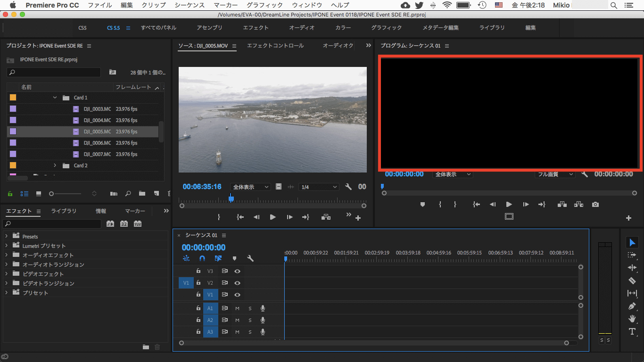Toggle Snap magnet icon in timeline
The height and width of the screenshot is (362, 644).
pos(202,258)
